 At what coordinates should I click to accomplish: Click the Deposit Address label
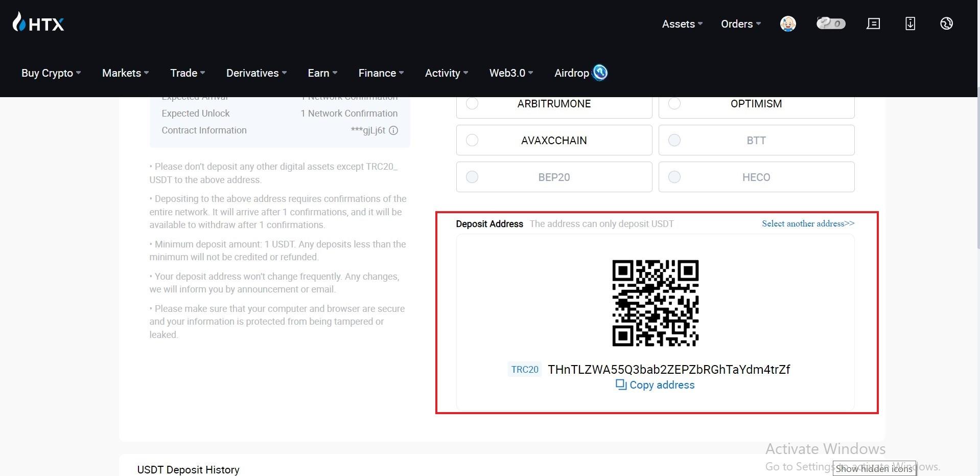(489, 224)
